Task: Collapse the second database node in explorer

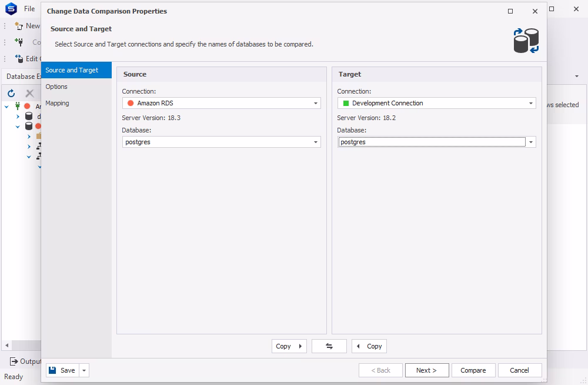Action: [x=18, y=127]
